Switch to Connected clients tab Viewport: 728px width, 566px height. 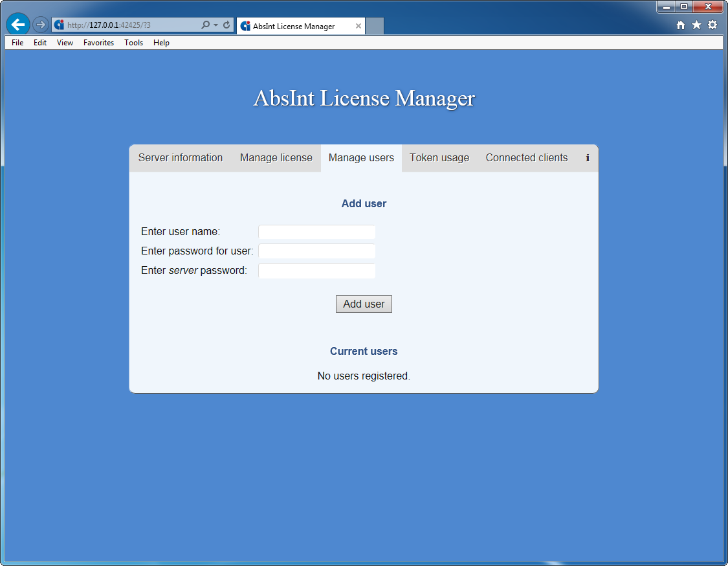[527, 158]
